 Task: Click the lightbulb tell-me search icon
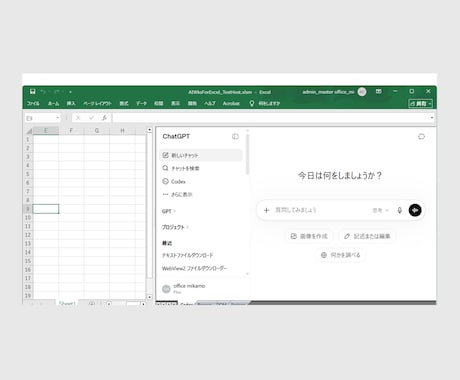[x=252, y=103]
